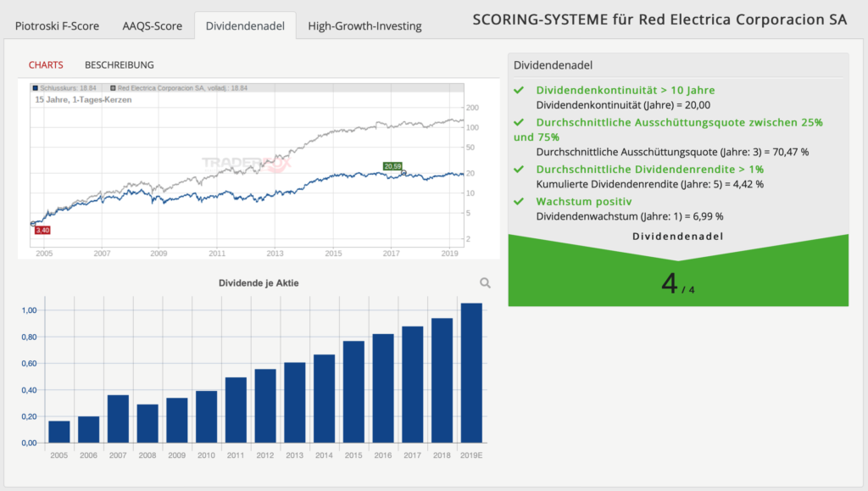The width and height of the screenshot is (868, 491).
Task: Click the green 20,59 price marker
Action: (x=392, y=166)
